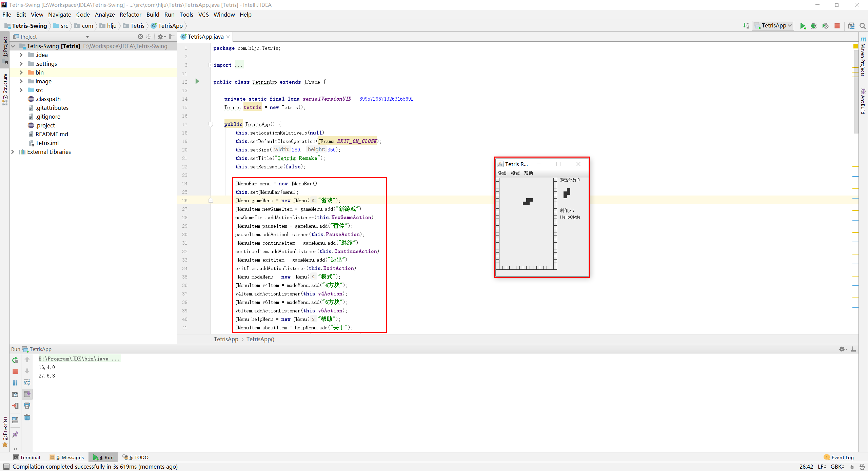
Task: Toggle soft-wrap in Run console
Action: tap(27, 383)
